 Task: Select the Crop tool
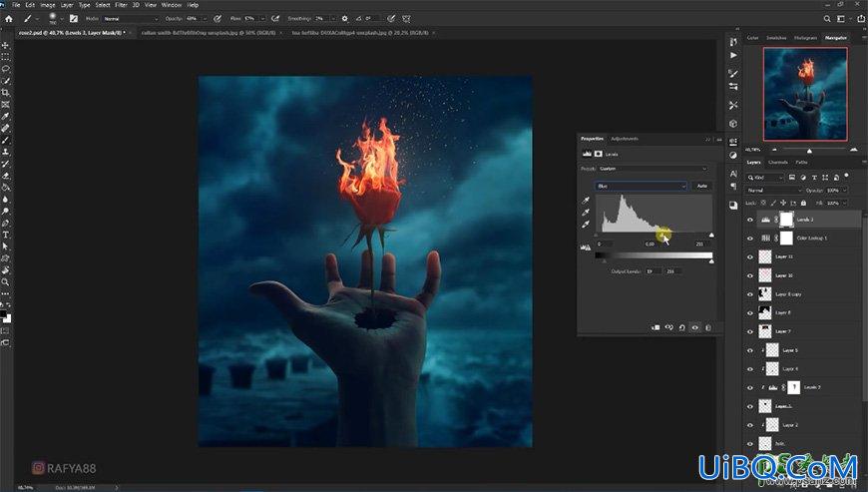(x=6, y=93)
